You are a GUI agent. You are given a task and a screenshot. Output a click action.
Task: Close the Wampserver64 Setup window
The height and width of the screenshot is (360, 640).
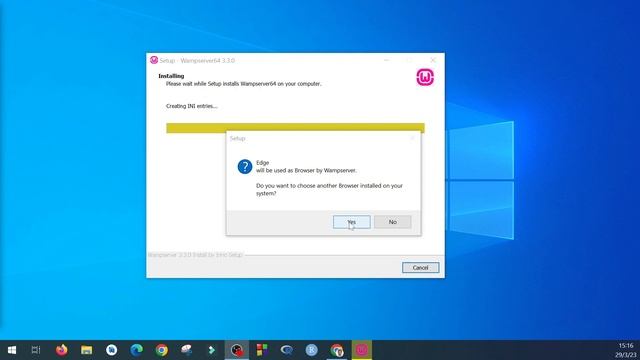tap(433, 60)
